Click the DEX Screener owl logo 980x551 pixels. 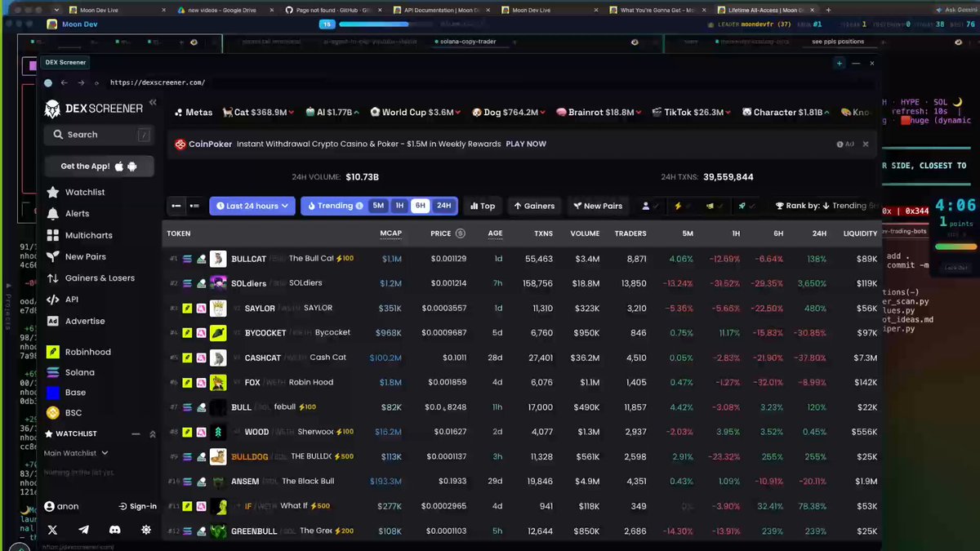pyautogui.click(x=53, y=109)
